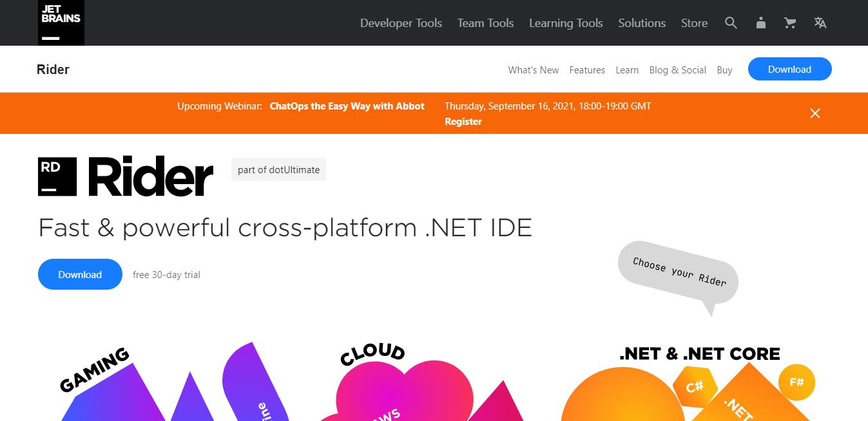Open the Features page
Viewport: 868px width, 421px height.
coord(587,70)
